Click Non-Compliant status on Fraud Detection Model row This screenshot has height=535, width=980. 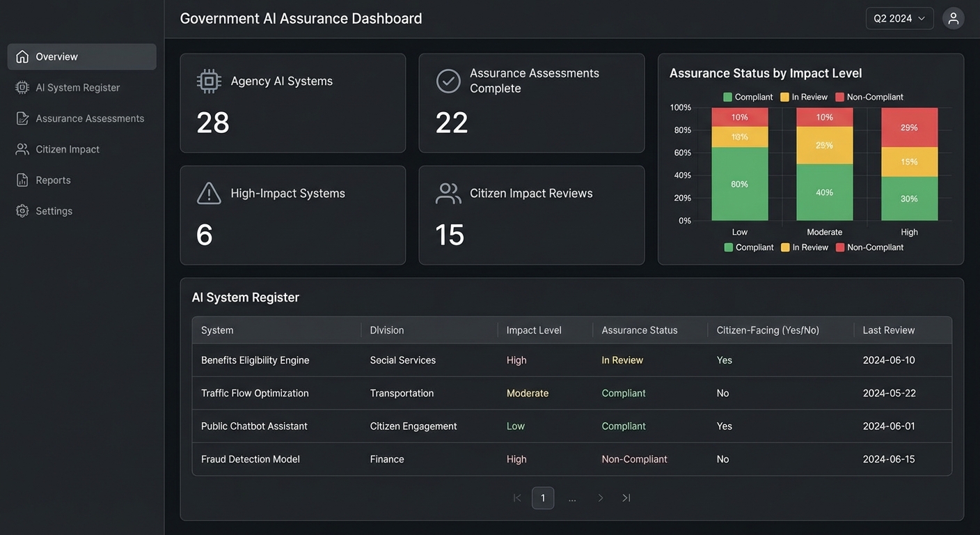click(634, 459)
